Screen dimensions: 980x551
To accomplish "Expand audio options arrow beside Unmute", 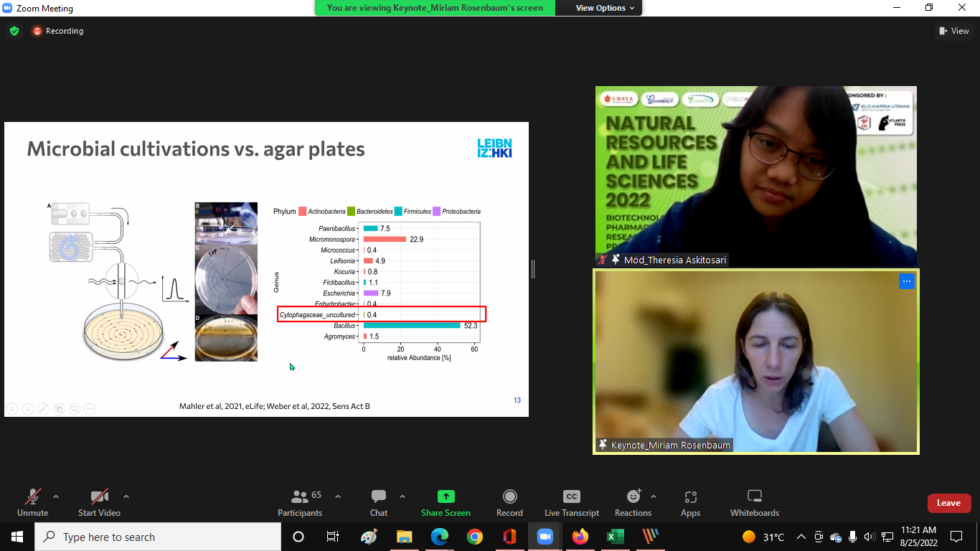I will (x=56, y=496).
